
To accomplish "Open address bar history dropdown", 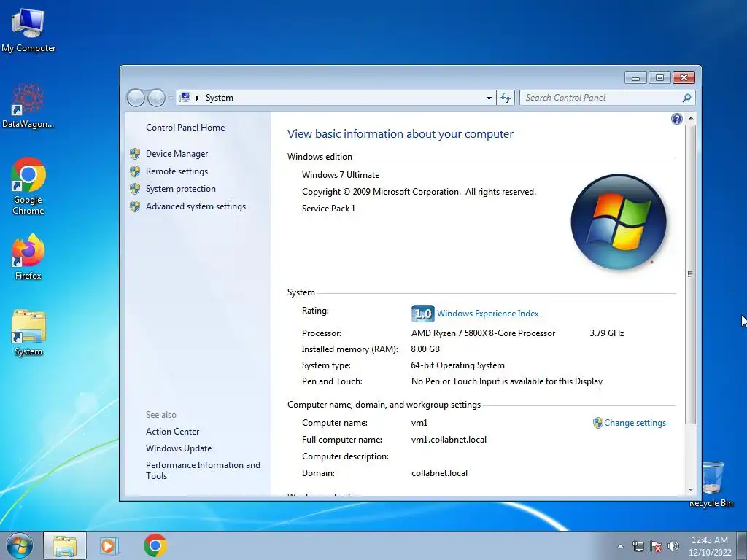I will [489, 98].
